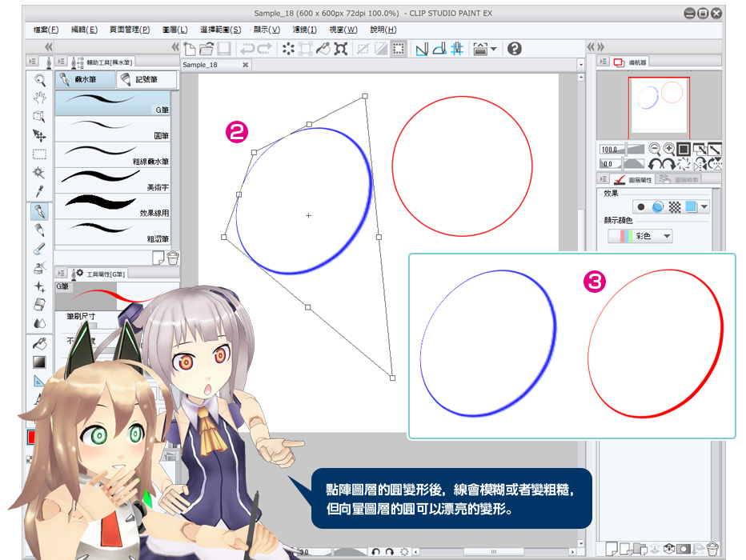Click the New file toolbar icon
This screenshot has height=560, width=746.
190,49
